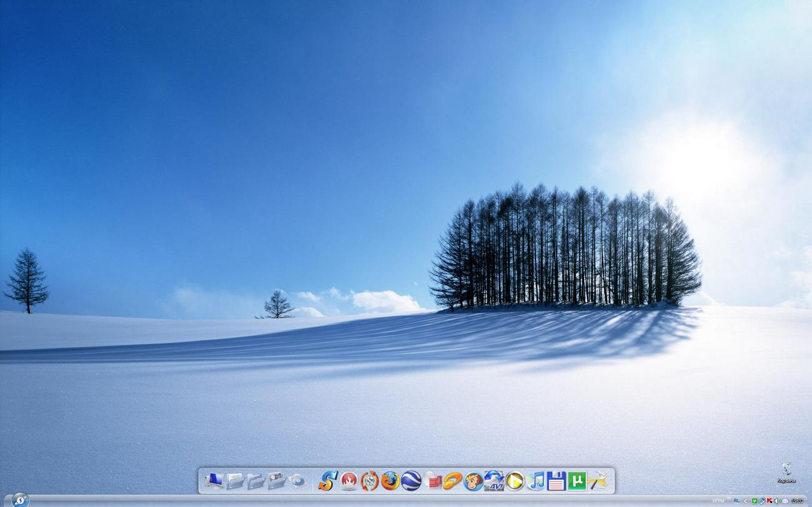Open the hammer and wrench tools icon

(x=598, y=481)
